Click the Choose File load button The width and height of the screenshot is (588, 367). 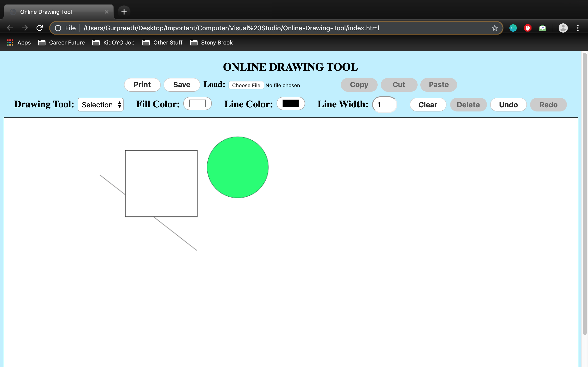[246, 85]
